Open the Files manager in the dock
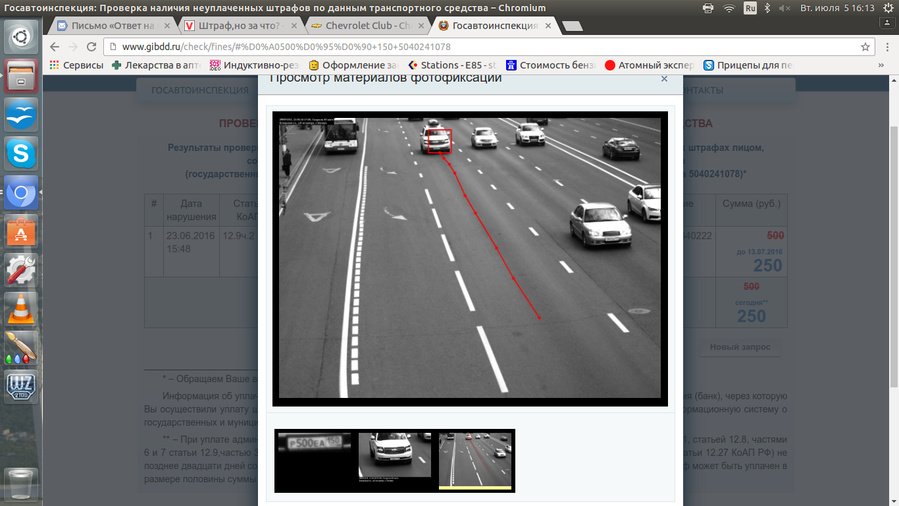 21,76
